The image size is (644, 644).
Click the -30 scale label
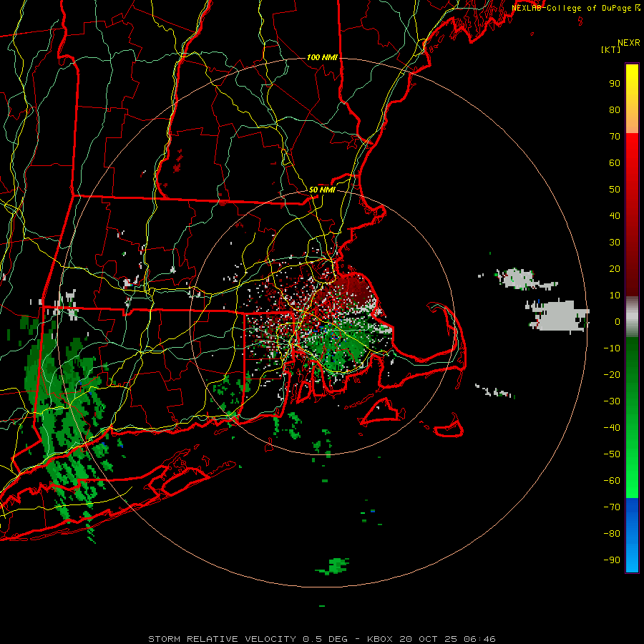click(612, 401)
